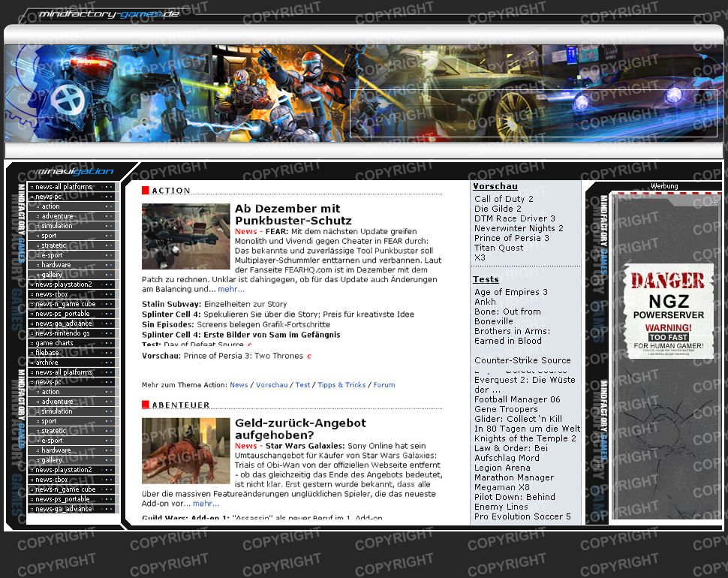Open headline Geld-zurück-Angebot aufgehoben?
The image size is (728, 578).
[x=300, y=429]
